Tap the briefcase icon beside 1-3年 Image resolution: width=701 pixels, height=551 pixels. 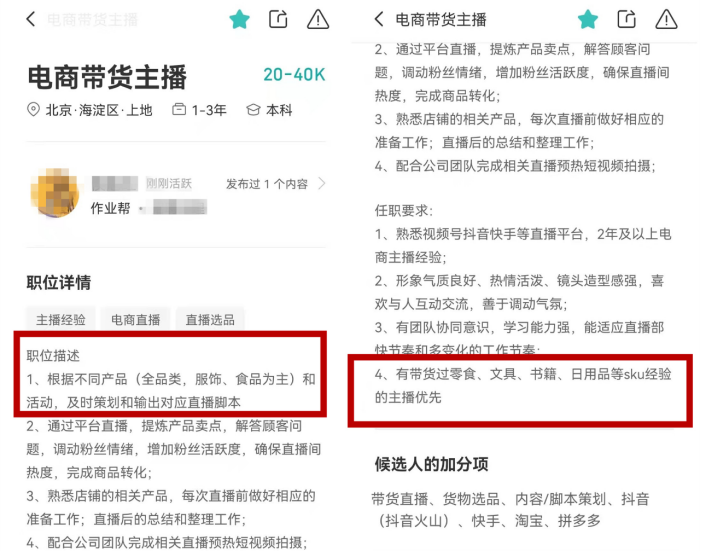click(x=179, y=109)
